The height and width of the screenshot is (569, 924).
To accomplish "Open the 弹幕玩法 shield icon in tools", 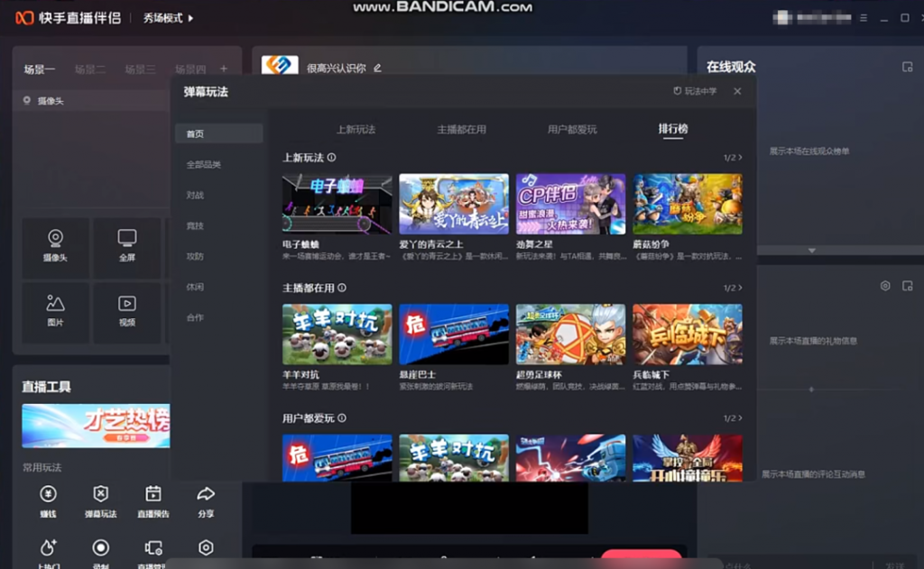I will tap(101, 493).
